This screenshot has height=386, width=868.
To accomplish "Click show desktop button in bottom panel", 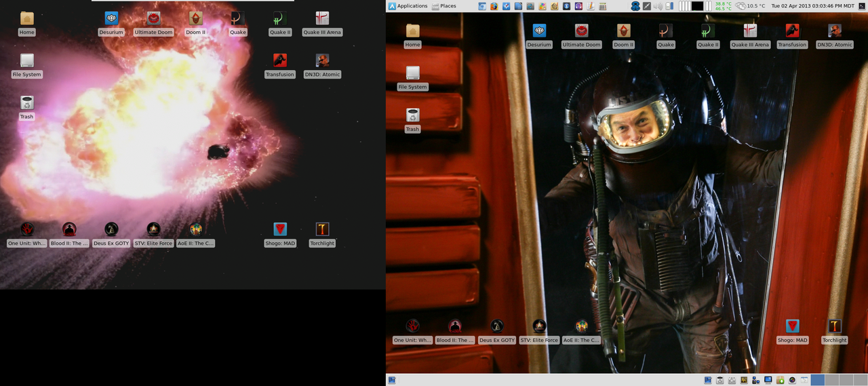I will 392,380.
